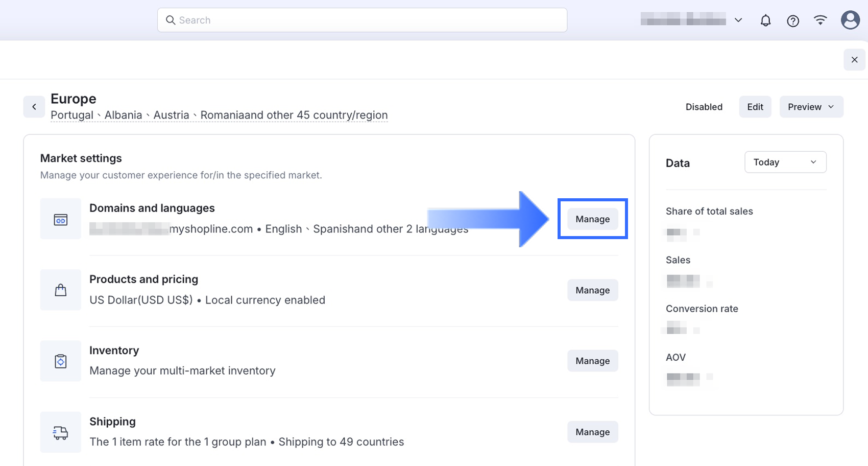Close the panel with the X button
Screen dimensions: 868x466
coord(854,60)
